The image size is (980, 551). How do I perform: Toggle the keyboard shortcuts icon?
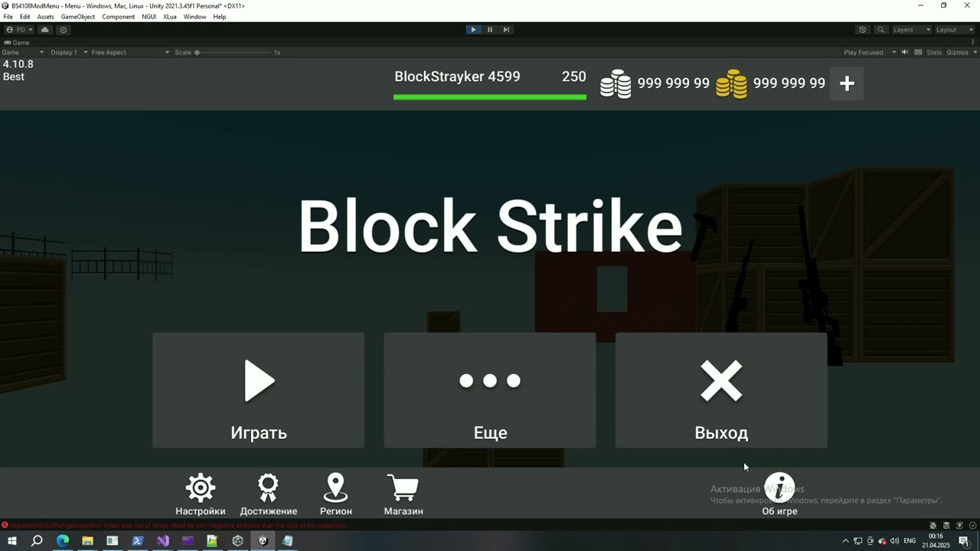coord(918,53)
